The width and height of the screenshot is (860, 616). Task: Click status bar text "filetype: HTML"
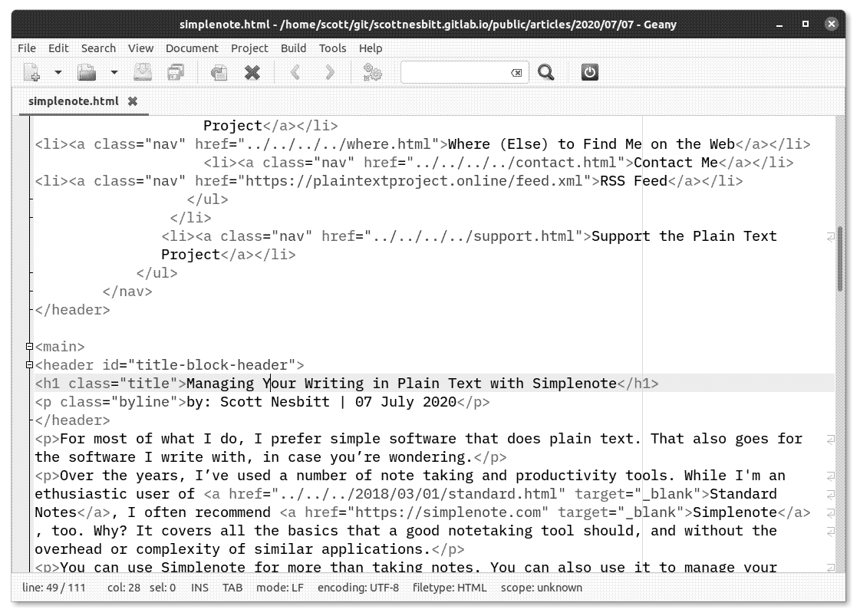tap(450, 588)
